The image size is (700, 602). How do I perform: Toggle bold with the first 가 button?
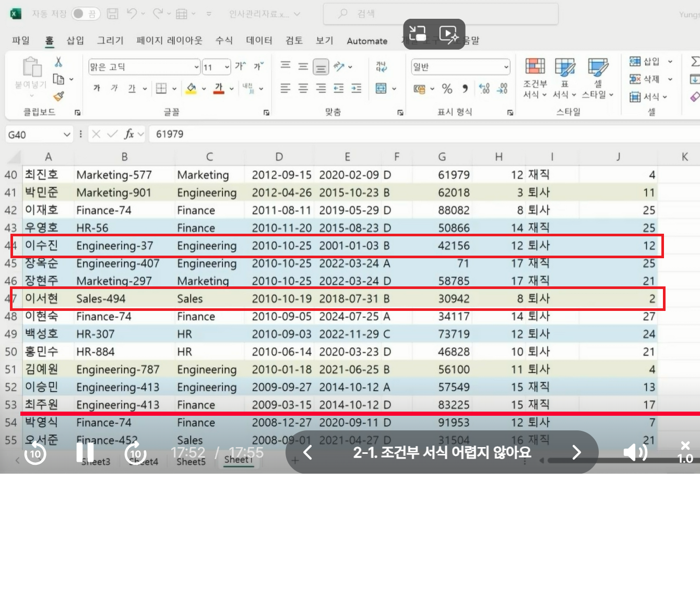click(97, 88)
